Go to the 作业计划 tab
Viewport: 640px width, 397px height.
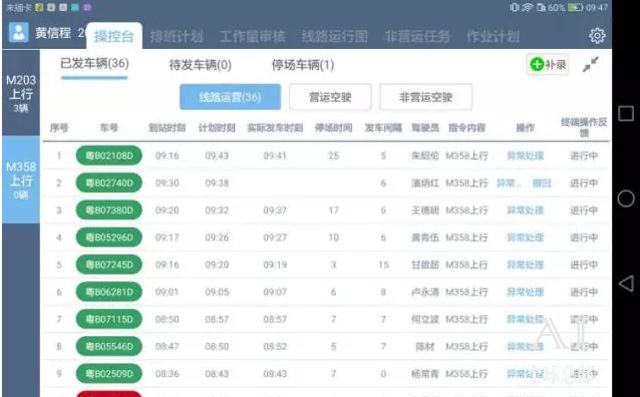click(493, 37)
